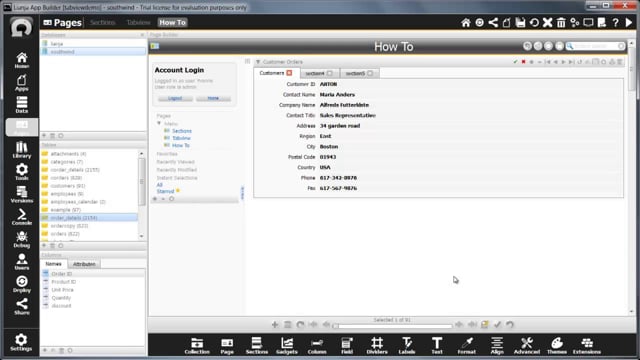Open Settings at bottom of sidebar
Image resolution: width=640 pixels, height=360 pixels.
tap(21, 342)
